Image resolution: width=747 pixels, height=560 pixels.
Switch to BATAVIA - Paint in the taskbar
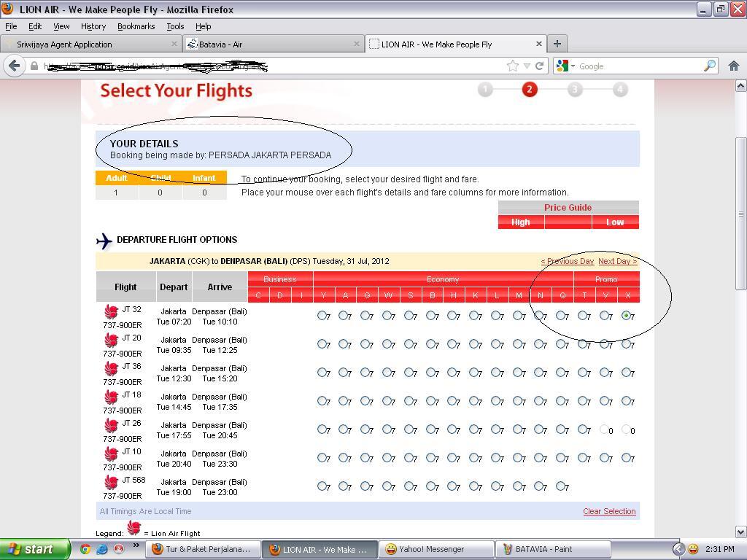(553, 549)
